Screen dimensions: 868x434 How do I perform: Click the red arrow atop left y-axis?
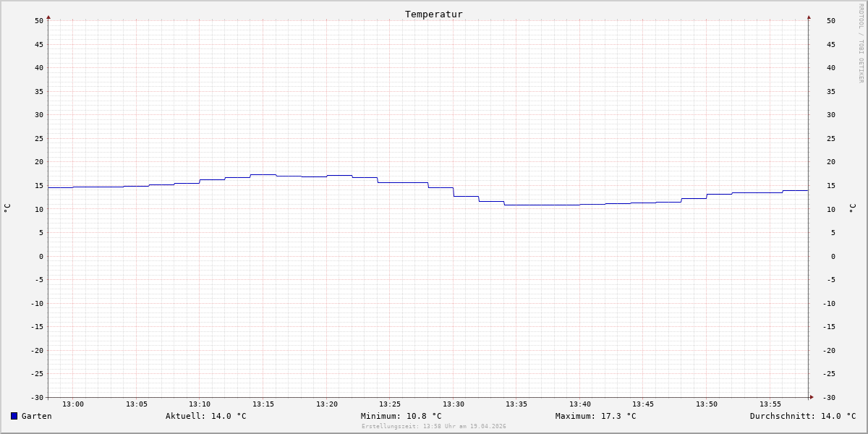[x=48, y=17]
